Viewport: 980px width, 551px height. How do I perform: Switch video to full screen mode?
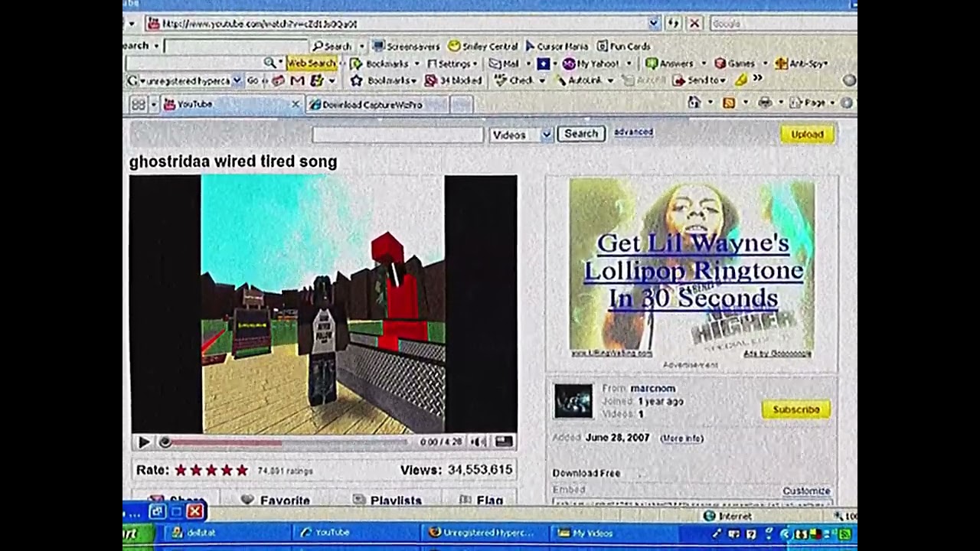point(503,442)
